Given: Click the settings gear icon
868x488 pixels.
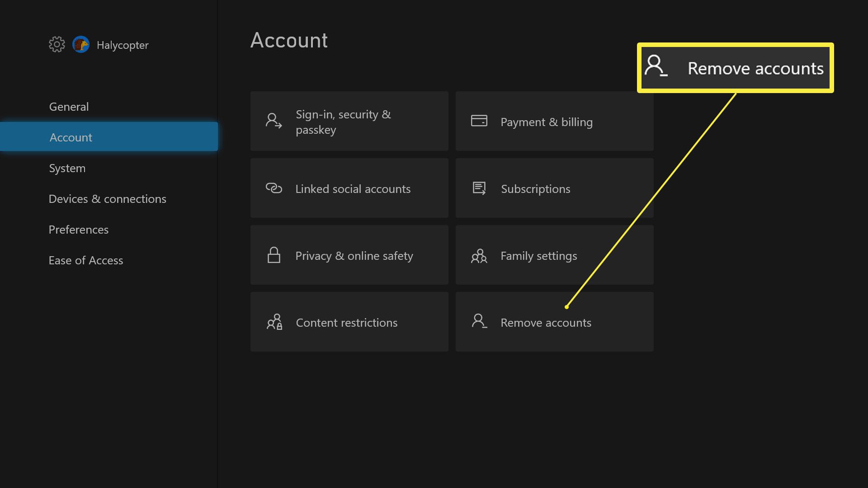Looking at the screenshot, I should [x=57, y=45].
